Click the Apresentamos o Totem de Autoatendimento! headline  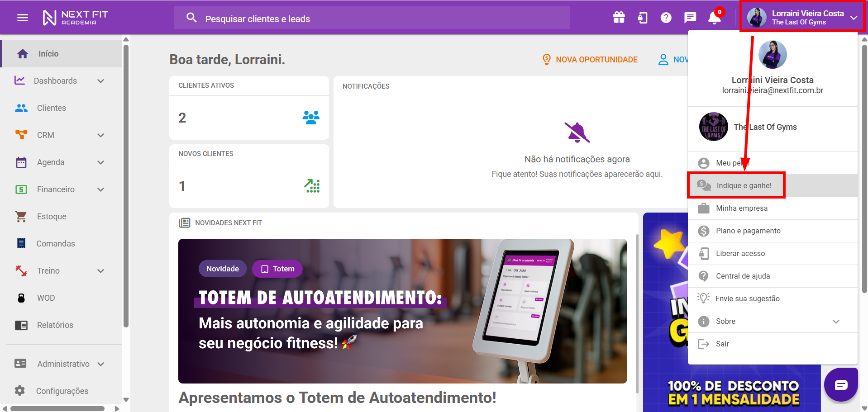337,398
